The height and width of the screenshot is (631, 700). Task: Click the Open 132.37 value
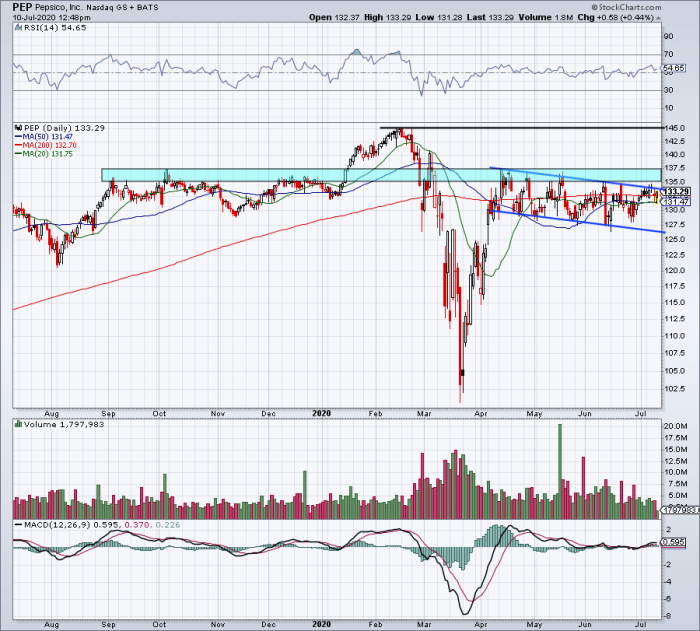[333, 17]
